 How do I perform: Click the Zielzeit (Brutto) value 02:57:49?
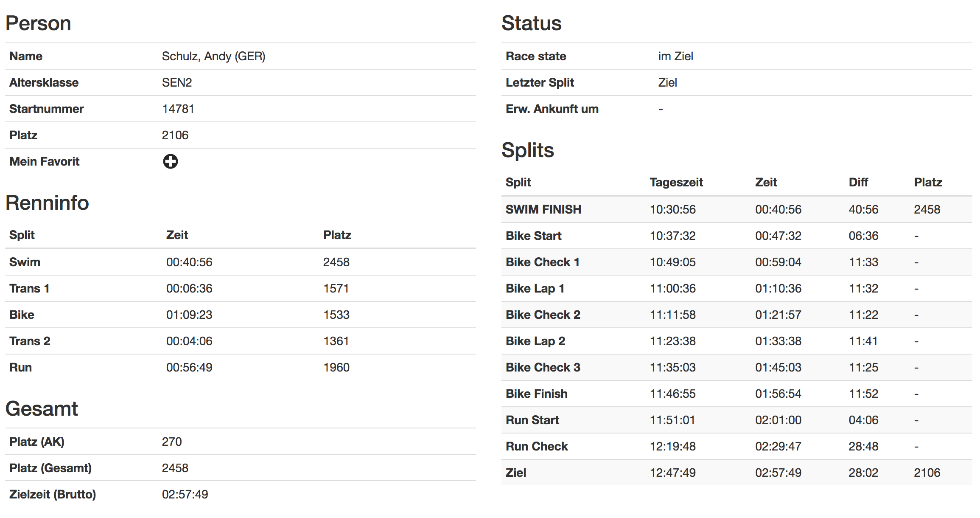[x=185, y=494]
